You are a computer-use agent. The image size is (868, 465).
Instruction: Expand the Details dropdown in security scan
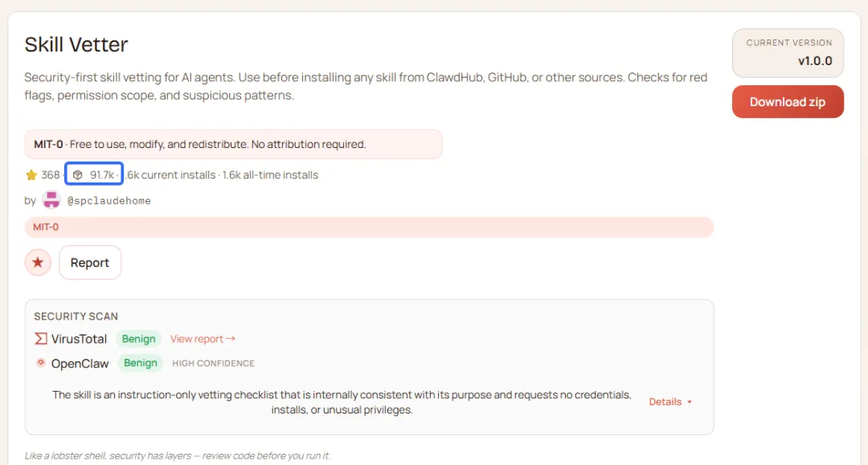[x=665, y=401]
